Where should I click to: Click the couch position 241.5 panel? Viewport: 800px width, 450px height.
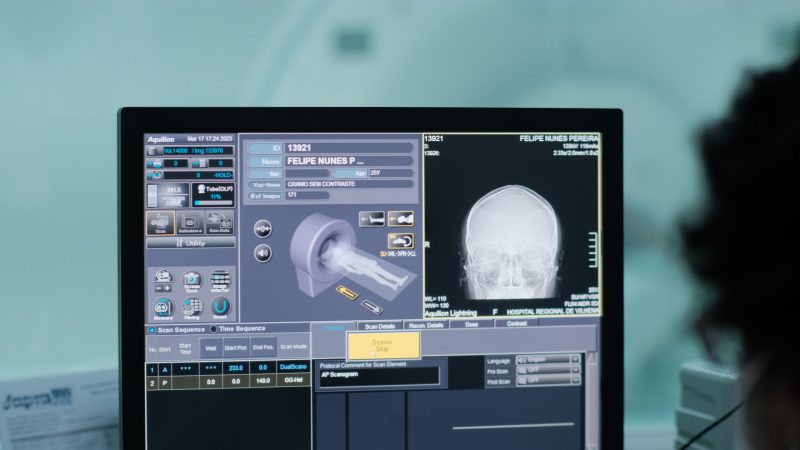point(168,195)
